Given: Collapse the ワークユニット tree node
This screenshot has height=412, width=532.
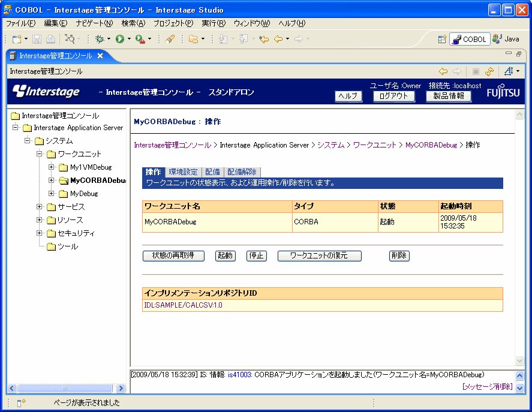Looking at the screenshot, I should (40, 154).
